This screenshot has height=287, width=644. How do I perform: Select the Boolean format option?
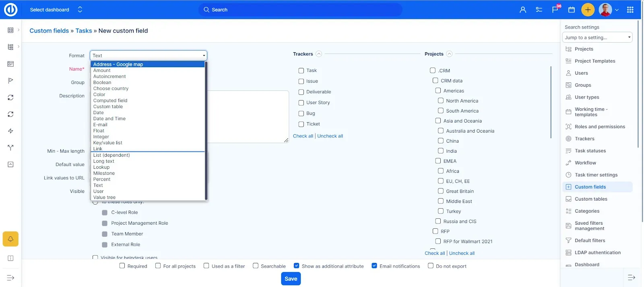click(148, 82)
